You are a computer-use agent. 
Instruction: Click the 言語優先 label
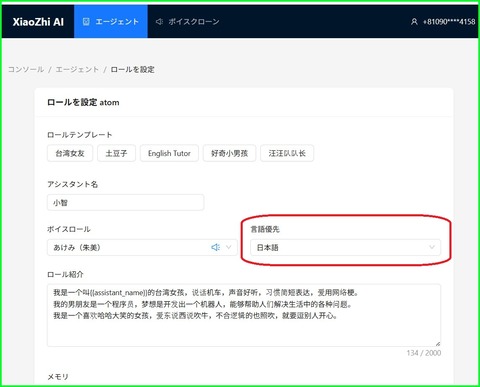(265, 229)
